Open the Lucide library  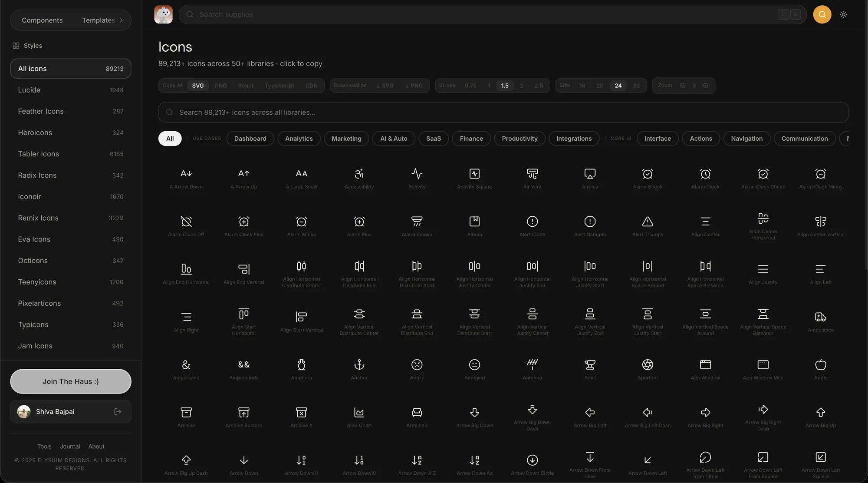click(x=71, y=90)
